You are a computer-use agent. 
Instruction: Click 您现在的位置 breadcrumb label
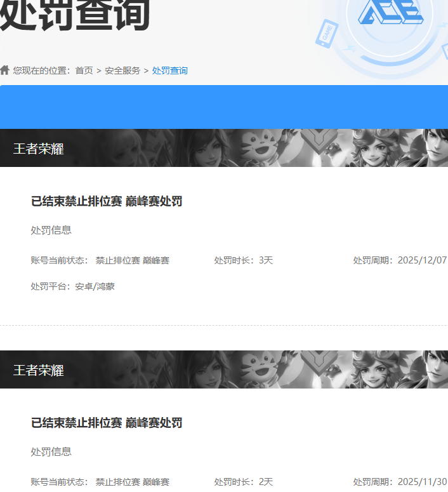[x=41, y=70]
